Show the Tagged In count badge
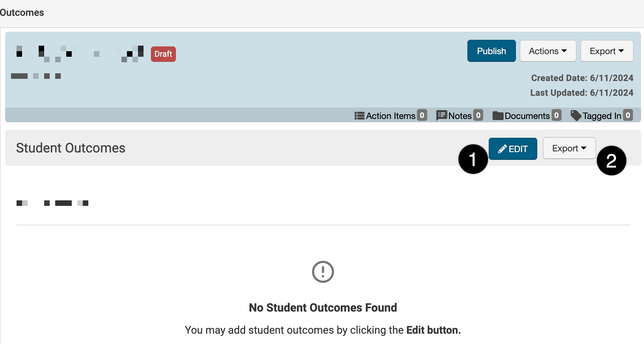Image resolution: width=644 pixels, height=344 pixels. click(628, 115)
